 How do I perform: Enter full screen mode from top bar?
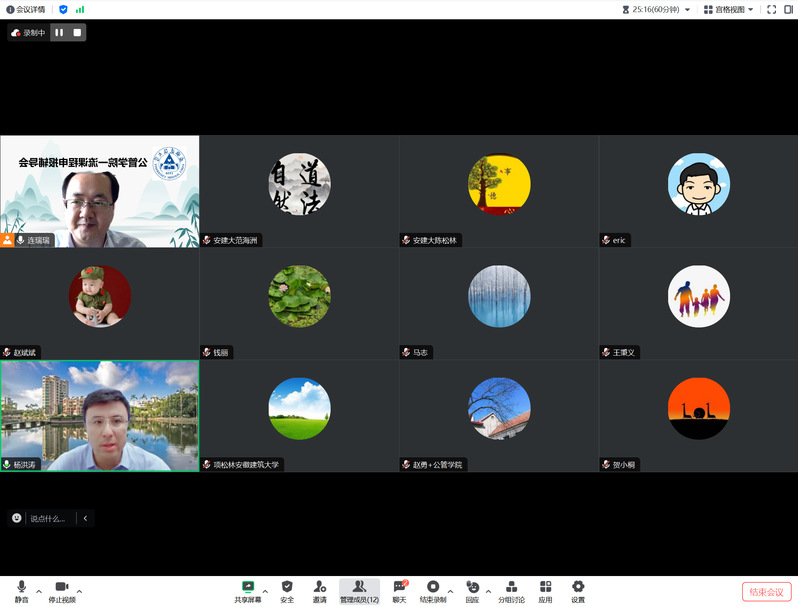coord(771,9)
